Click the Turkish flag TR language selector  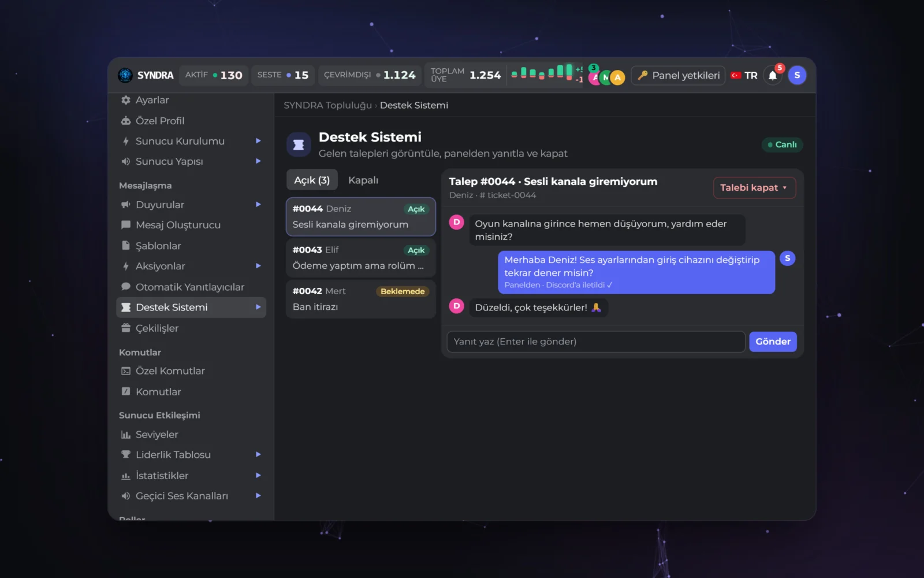pyautogui.click(x=744, y=76)
